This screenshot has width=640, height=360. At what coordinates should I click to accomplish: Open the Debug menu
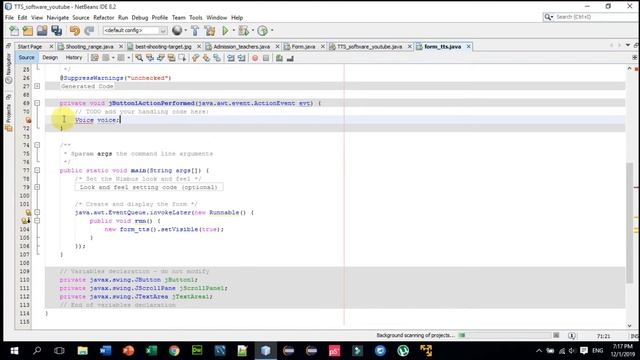[140, 18]
